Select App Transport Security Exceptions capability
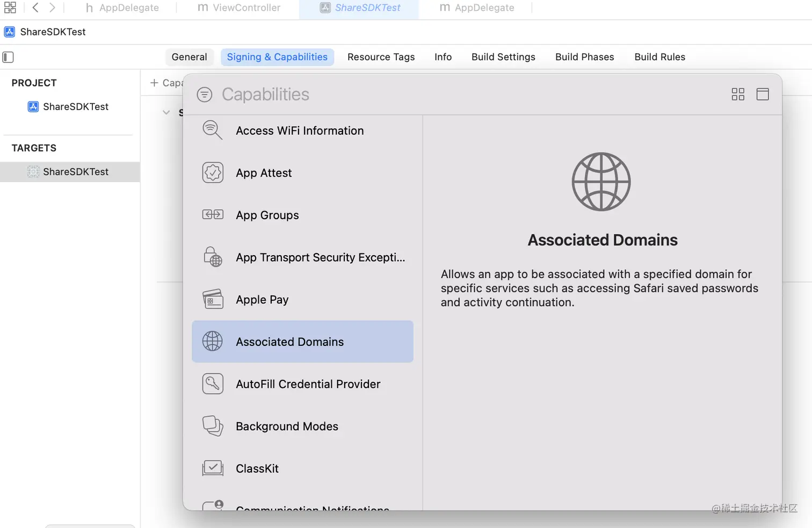The image size is (812, 528). coord(303,257)
